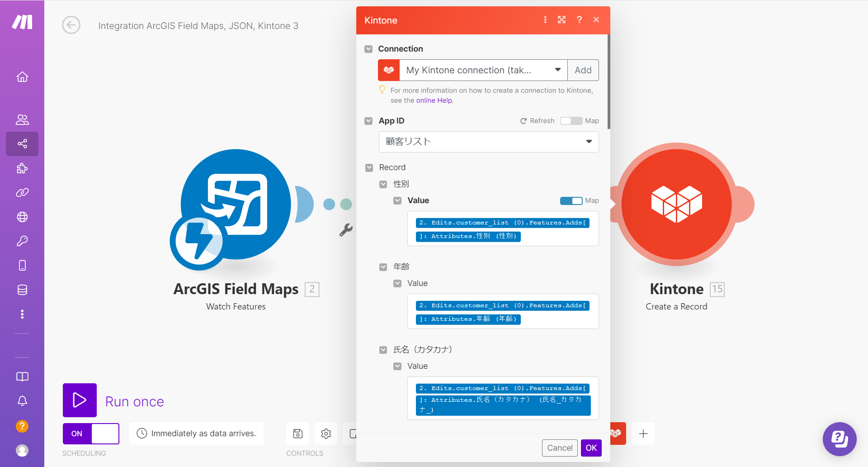Open Connections using the chain-link icon

tap(22, 192)
